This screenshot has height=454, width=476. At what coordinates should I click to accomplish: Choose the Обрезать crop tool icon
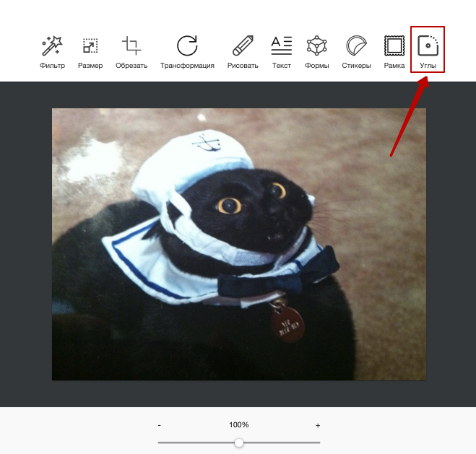[131, 46]
